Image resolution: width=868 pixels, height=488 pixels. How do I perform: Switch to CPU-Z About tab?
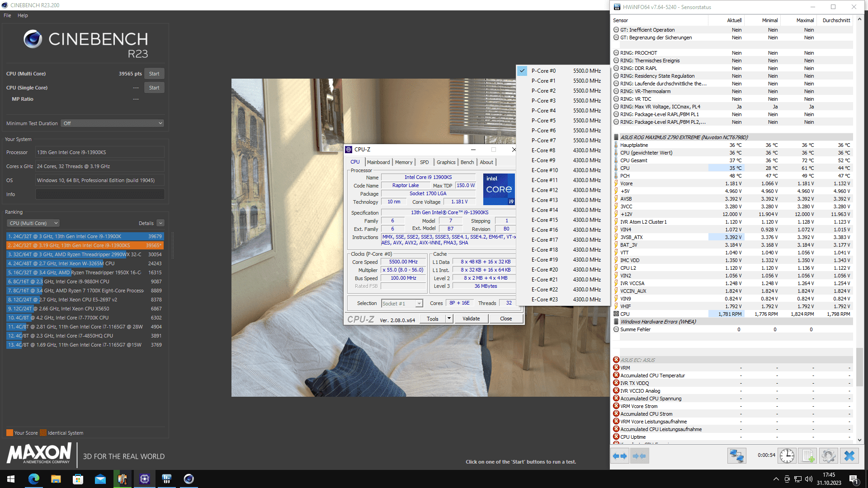click(486, 162)
